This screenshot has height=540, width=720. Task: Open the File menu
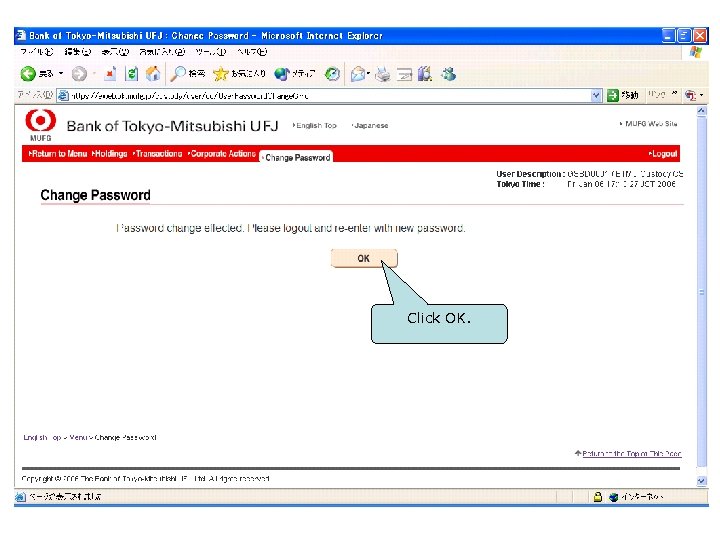coord(36,52)
